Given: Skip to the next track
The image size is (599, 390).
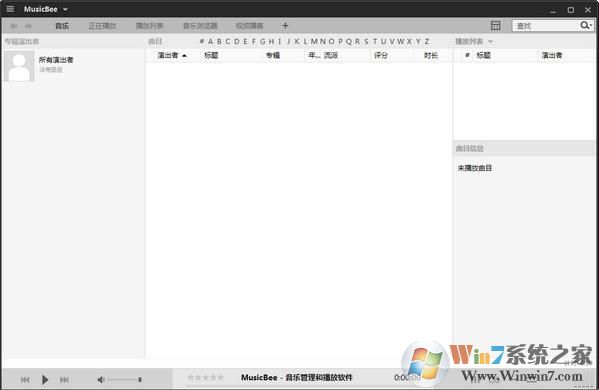Looking at the screenshot, I should 64,380.
